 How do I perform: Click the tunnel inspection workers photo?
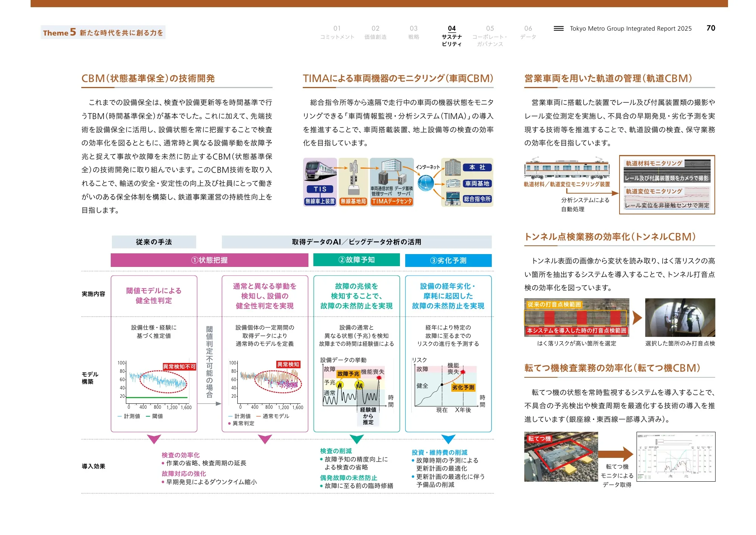point(680,317)
